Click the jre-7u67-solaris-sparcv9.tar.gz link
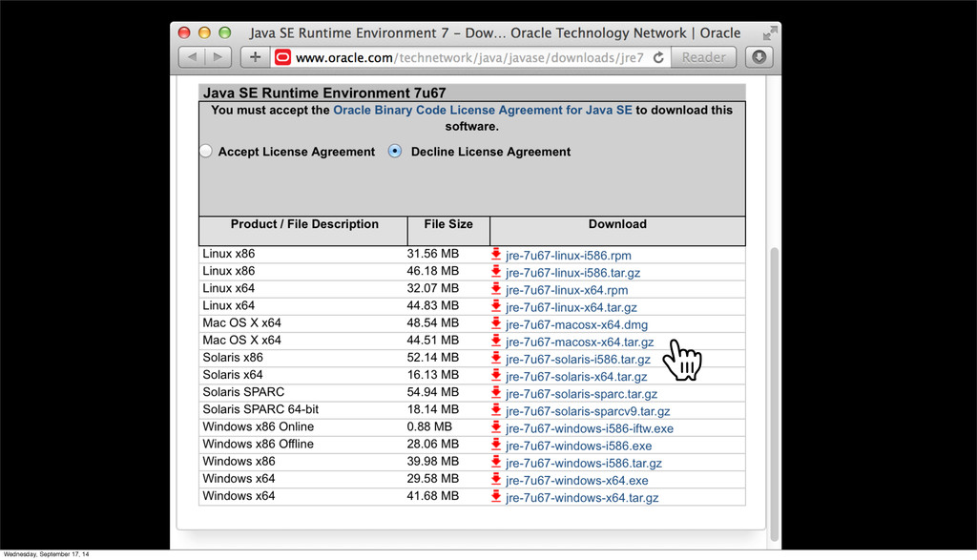Screen dimensions: 977x560 tap(588, 411)
